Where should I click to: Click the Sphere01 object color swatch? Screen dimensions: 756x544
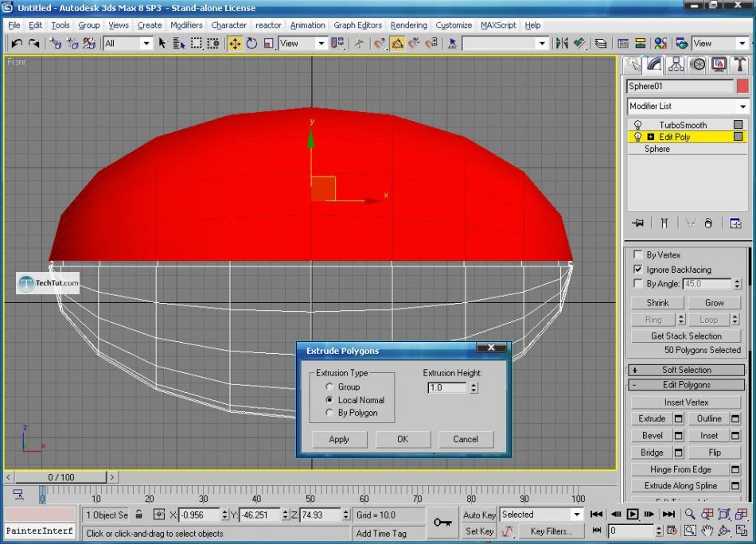click(742, 86)
